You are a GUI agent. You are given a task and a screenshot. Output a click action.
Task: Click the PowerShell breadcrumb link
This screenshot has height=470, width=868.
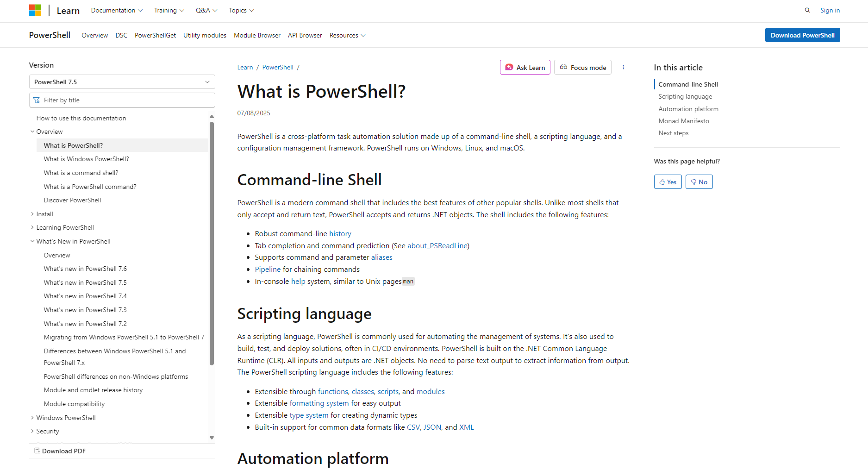[x=278, y=67]
